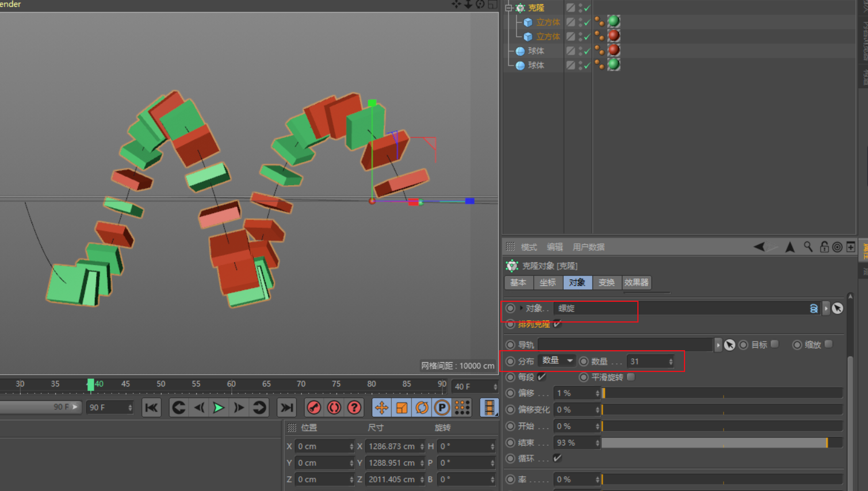
Task: Collapse the 克隆 hierarchy in the object manager
Action: 509,7
